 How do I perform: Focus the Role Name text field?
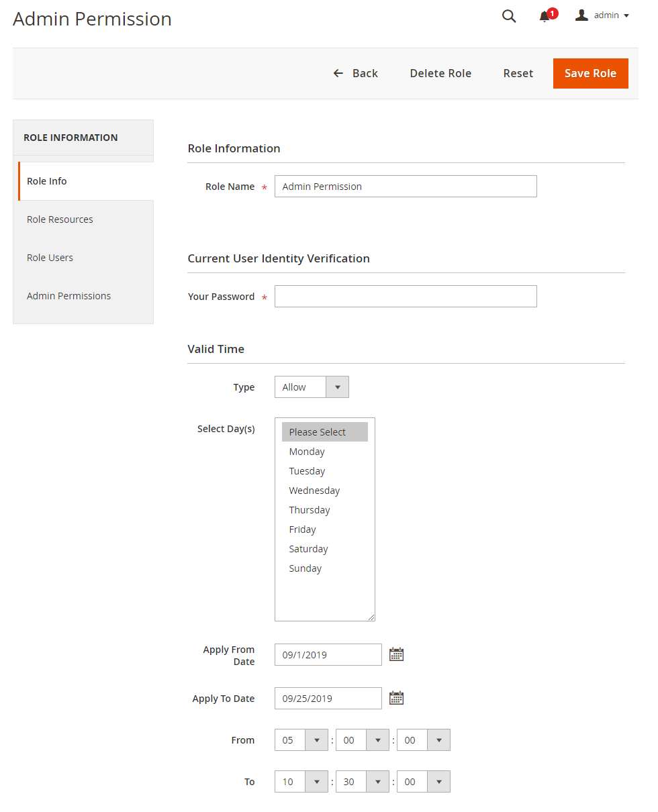coord(406,187)
